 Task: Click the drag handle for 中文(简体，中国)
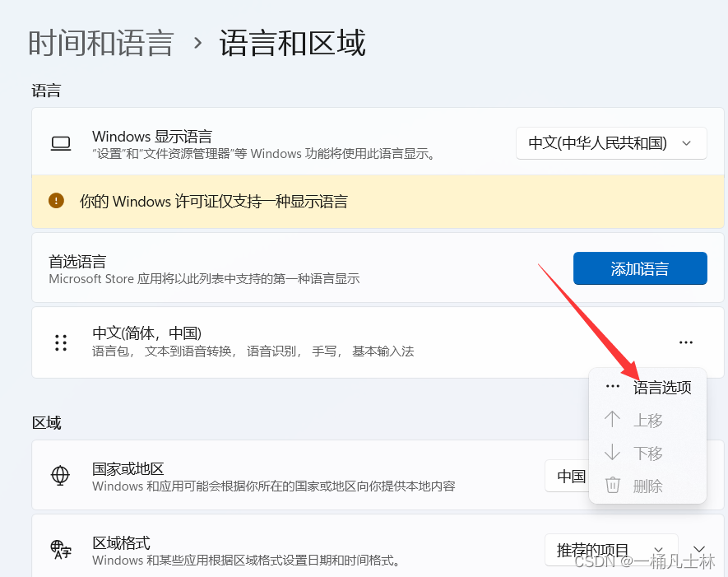point(61,342)
